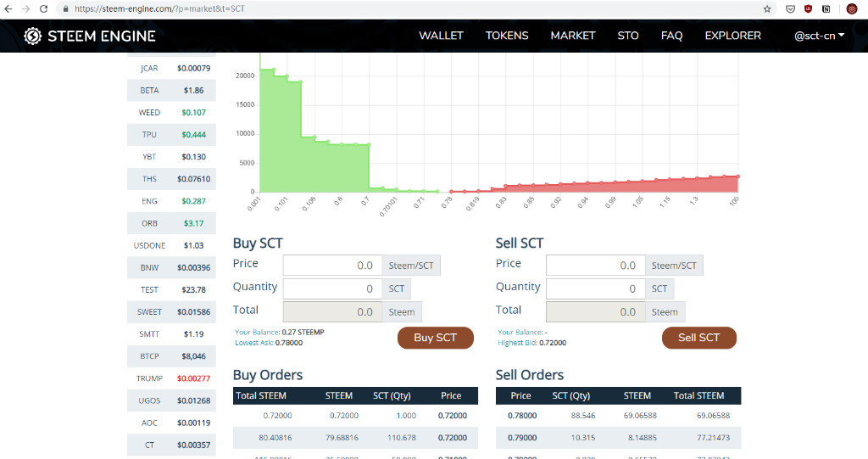This screenshot has width=868, height=459.
Task: Click the padlock site security icon
Action: 65,8
